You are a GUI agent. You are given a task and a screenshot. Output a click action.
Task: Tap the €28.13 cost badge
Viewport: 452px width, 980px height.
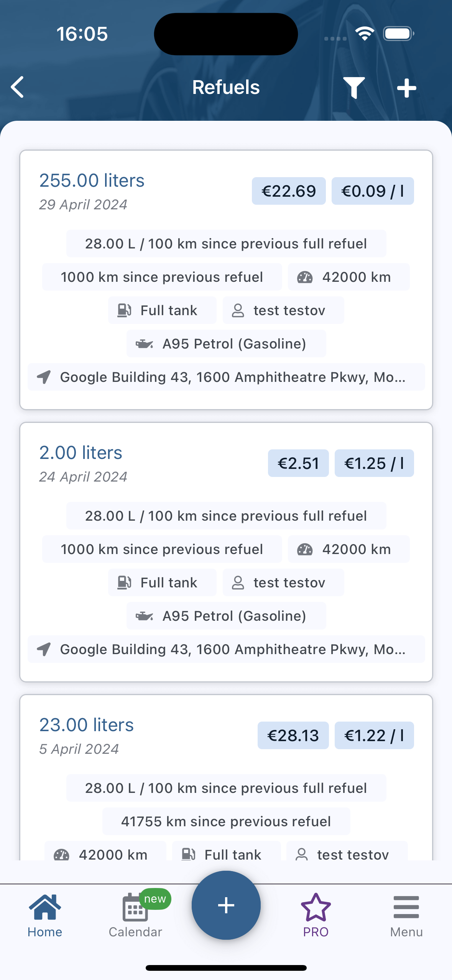(293, 735)
